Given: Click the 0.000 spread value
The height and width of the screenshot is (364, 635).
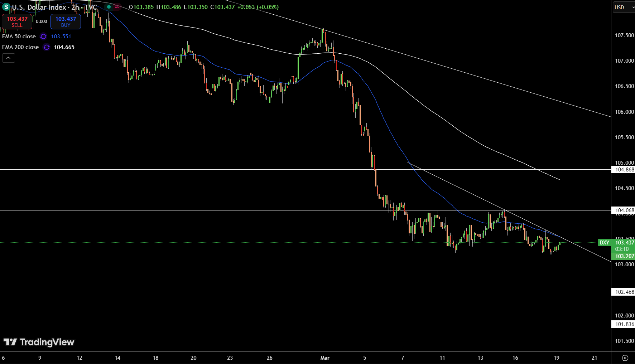Looking at the screenshot, I should [42, 21].
